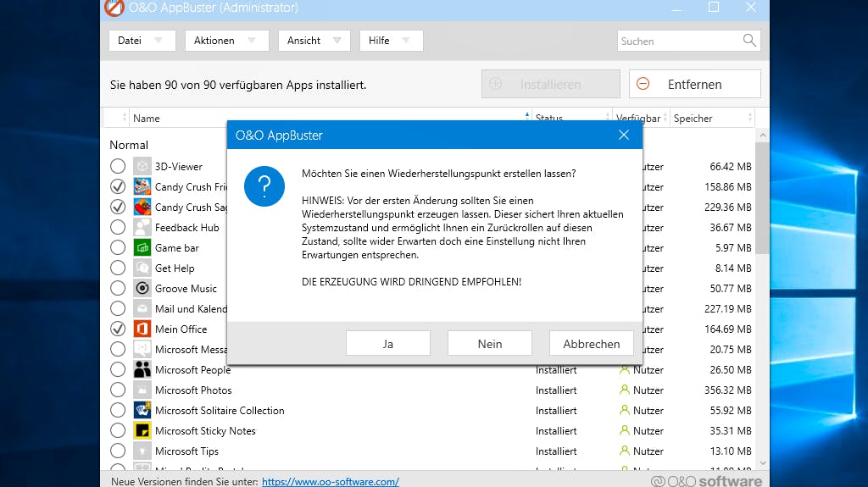
Task: Check the Microsoft Sticky Notes checkbox
Action: pyautogui.click(x=117, y=430)
